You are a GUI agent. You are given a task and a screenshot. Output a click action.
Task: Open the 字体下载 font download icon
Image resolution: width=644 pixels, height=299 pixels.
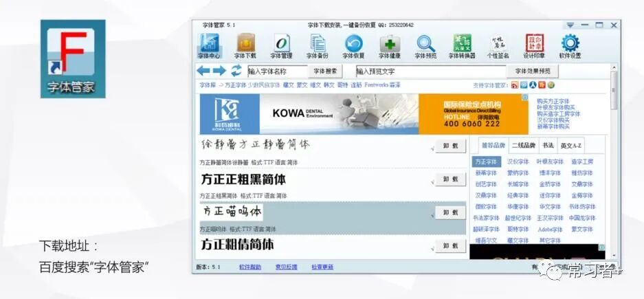pos(245,47)
